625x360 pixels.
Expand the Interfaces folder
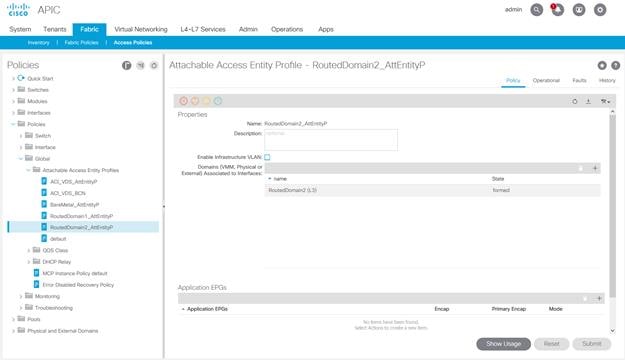(x=13, y=113)
